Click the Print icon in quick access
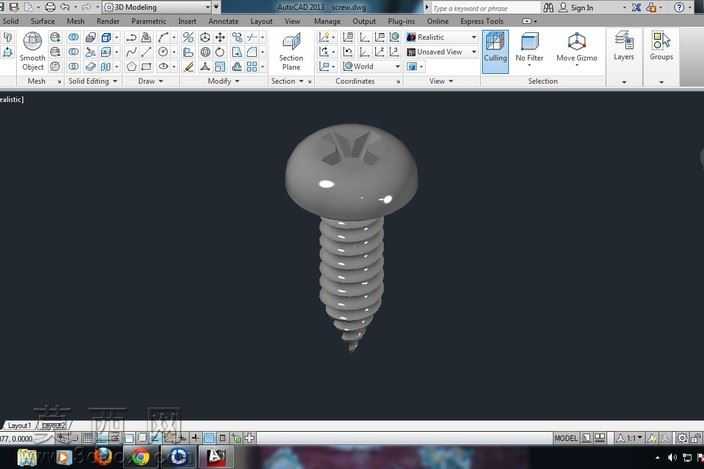 [x=50, y=7]
